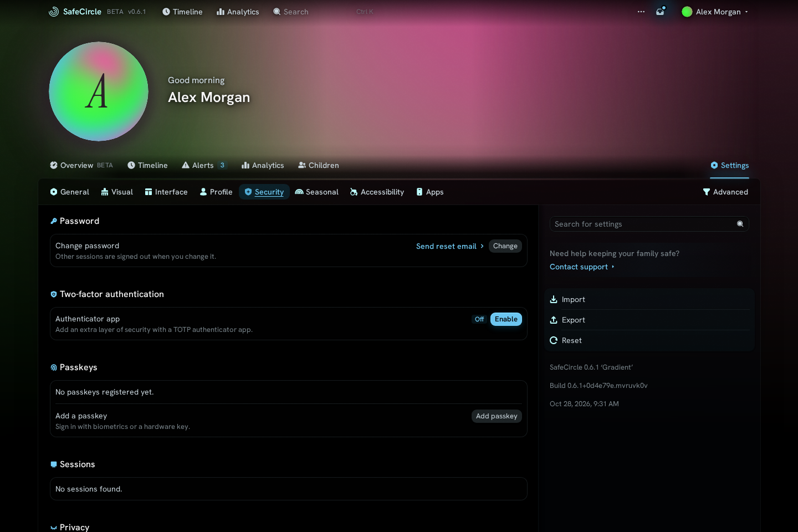Toggle the Advanced settings filter
The height and width of the screenshot is (532, 798).
pos(725,192)
